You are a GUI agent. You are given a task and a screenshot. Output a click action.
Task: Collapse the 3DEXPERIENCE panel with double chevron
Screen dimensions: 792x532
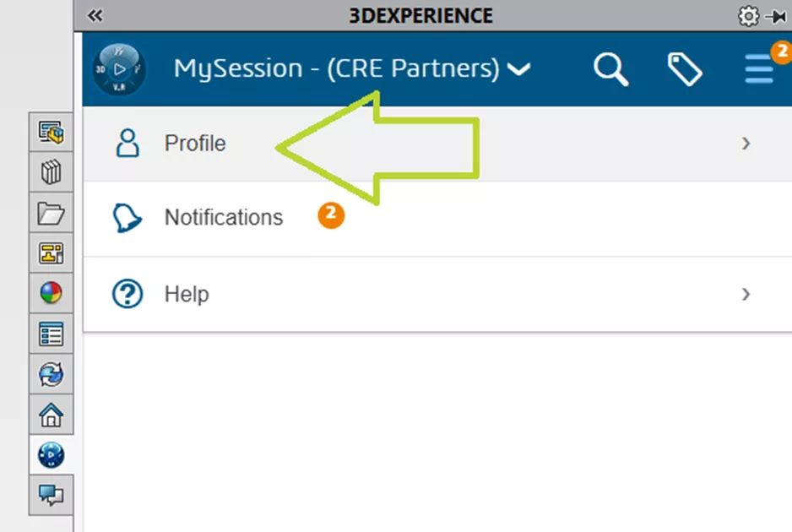(95, 16)
